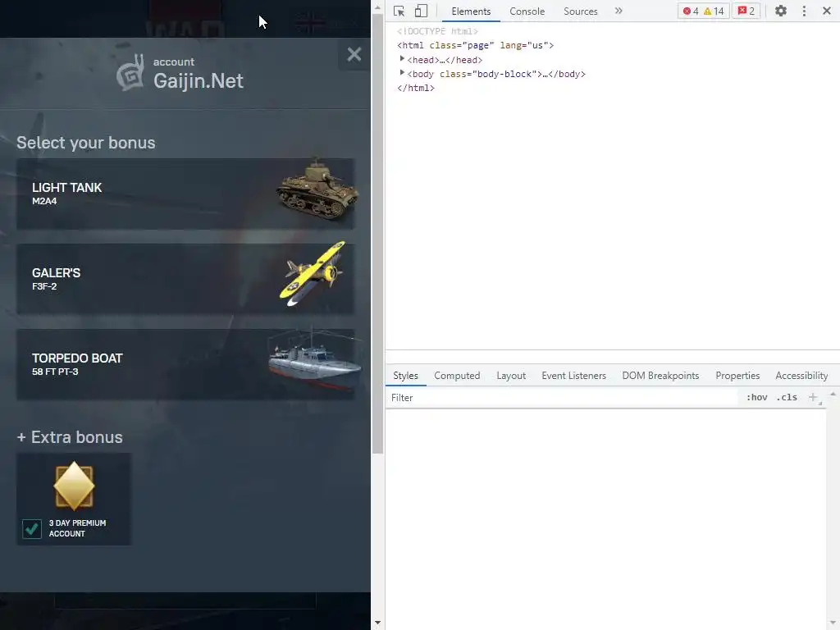Open the Computed tab

457,376
